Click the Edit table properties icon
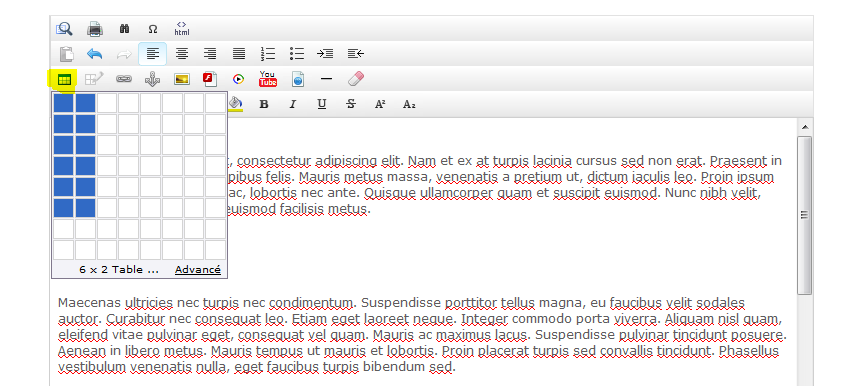 pyautogui.click(x=94, y=79)
